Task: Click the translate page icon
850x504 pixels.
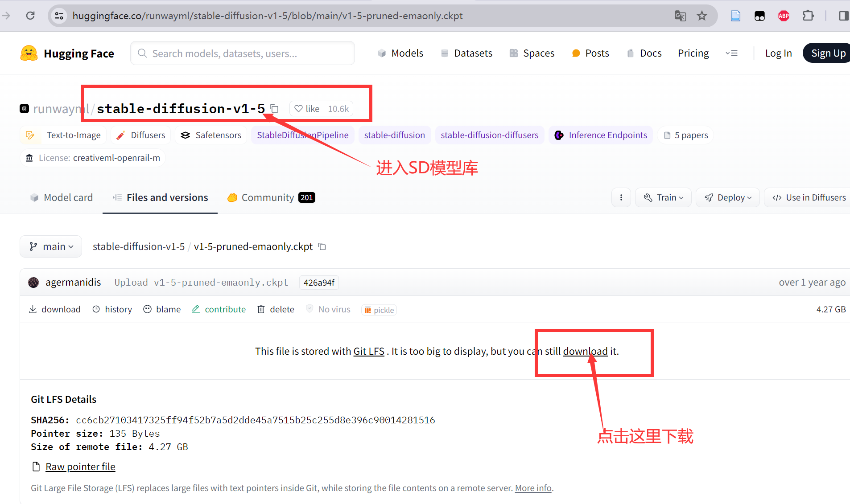Action: (x=680, y=16)
